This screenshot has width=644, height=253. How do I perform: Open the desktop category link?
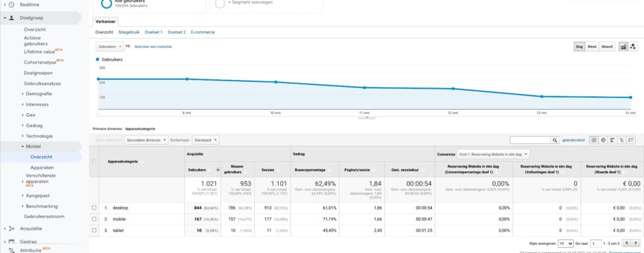pos(120,208)
